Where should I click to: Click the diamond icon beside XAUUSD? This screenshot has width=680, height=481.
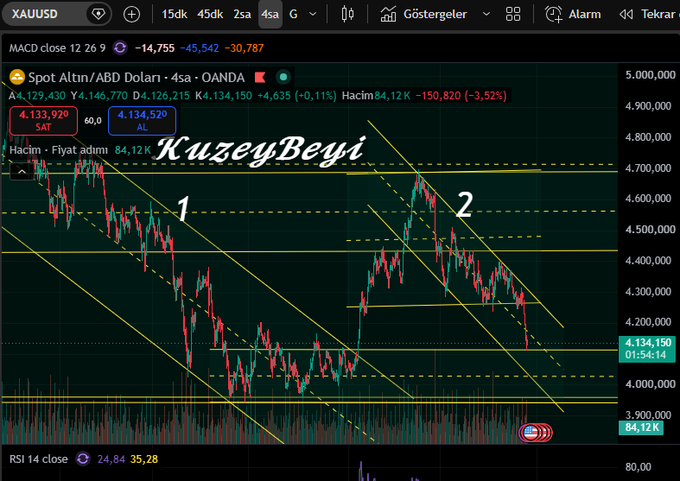(x=98, y=14)
